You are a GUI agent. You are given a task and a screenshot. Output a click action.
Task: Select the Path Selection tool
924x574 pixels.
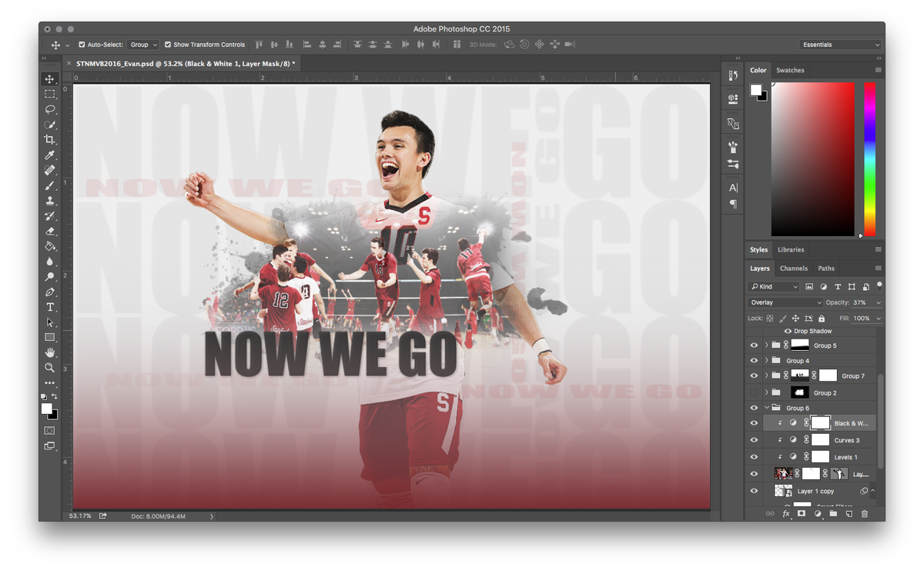click(49, 322)
